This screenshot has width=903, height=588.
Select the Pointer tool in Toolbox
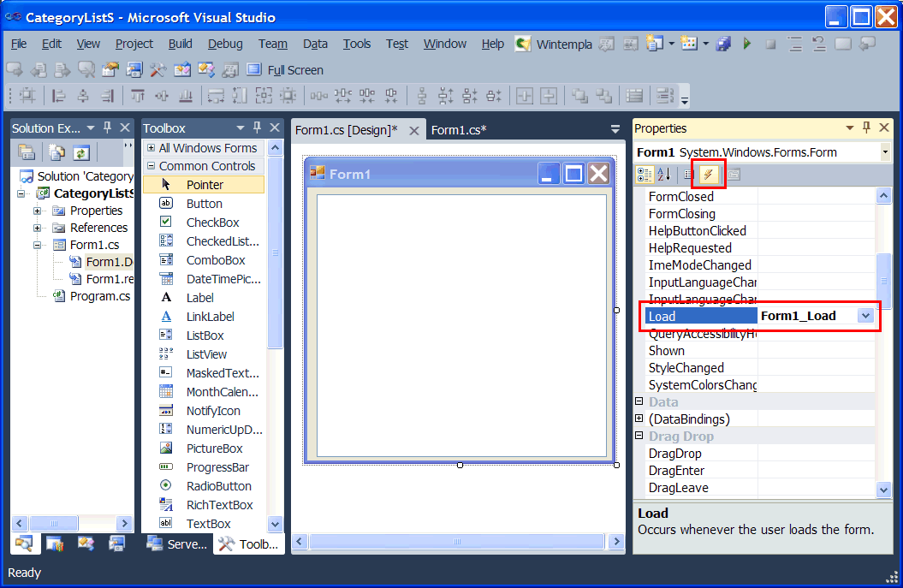pyautogui.click(x=204, y=185)
